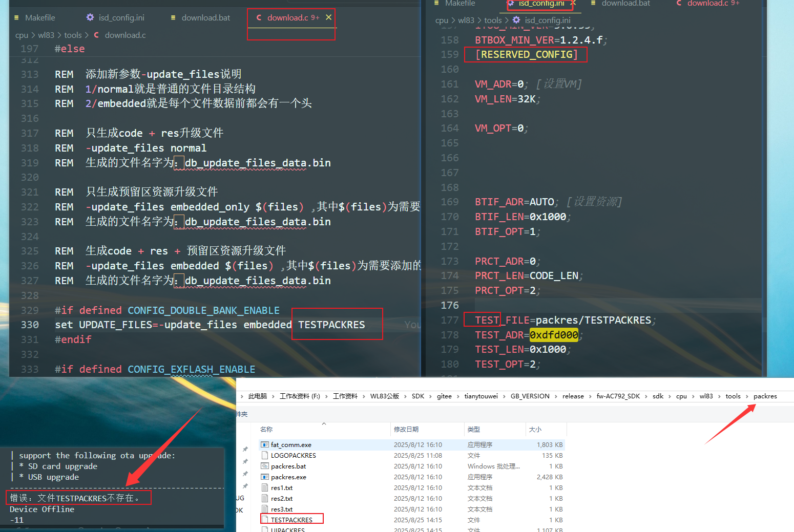Expand the chevron after 'SDK' in Explorer address bar
The image size is (794, 532).
click(x=430, y=396)
